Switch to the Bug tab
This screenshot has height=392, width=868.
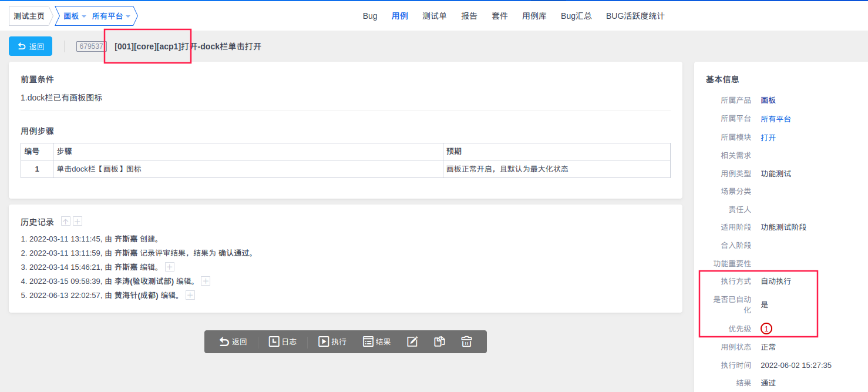pos(370,16)
